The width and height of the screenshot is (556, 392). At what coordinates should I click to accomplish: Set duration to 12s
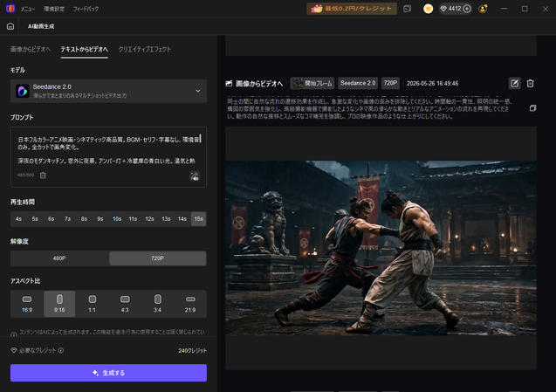tap(149, 219)
